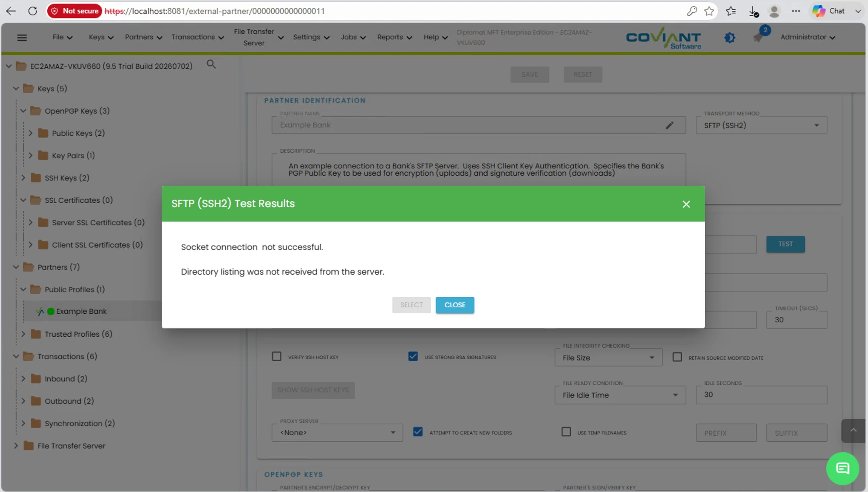
Task: Click the Not secure site badge
Action: click(74, 11)
